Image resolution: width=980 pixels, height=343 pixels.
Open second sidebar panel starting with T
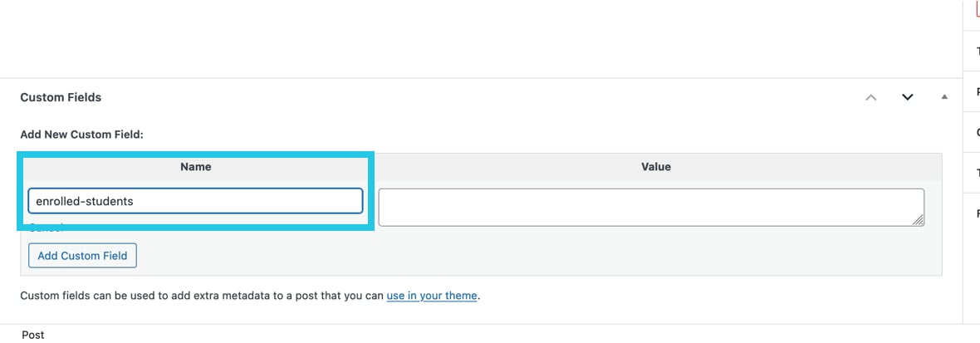click(x=978, y=173)
